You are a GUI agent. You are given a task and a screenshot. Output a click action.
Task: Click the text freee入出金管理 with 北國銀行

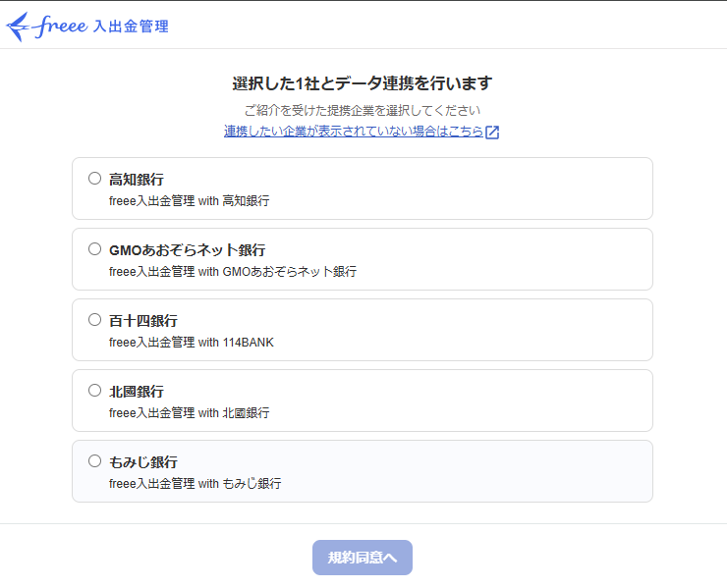coord(190,413)
